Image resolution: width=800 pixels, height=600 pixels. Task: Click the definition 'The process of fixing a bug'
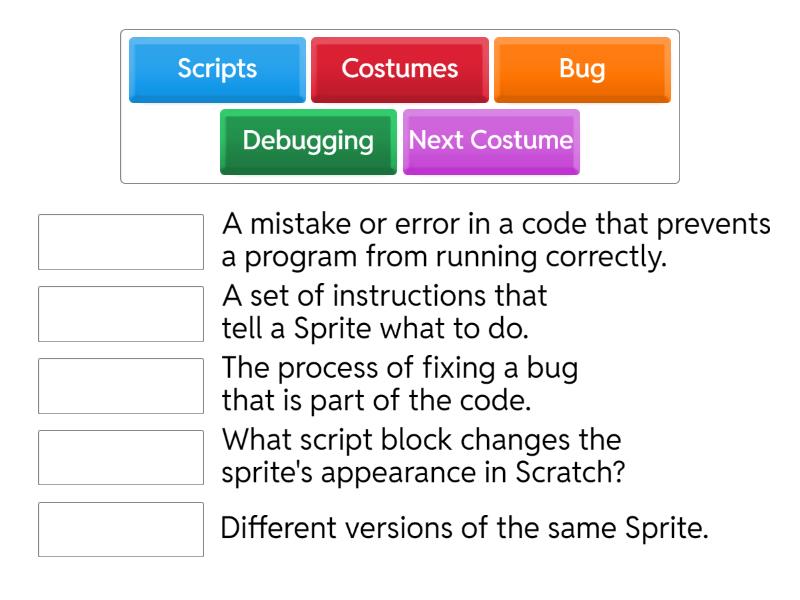400,370
